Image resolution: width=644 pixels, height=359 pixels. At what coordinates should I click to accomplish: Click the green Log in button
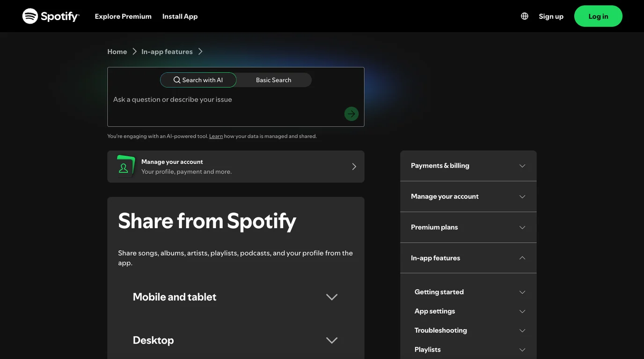(x=598, y=16)
